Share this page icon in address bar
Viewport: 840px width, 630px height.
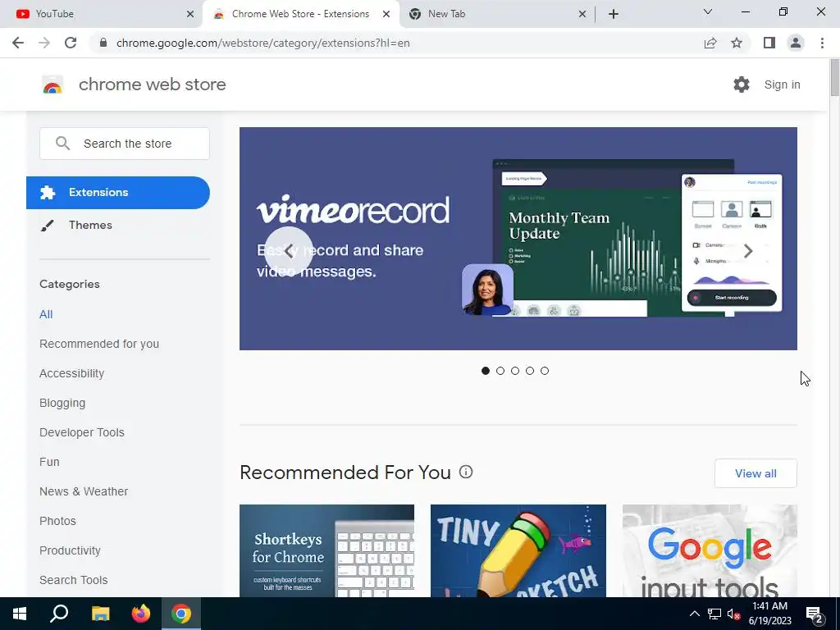point(710,43)
